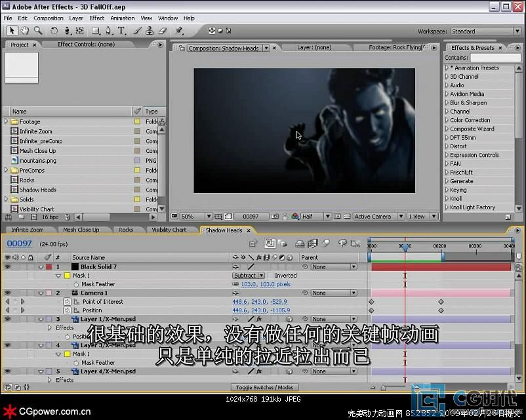Image resolution: width=526 pixels, height=420 pixels.
Task: Collapse the Black Solid 7 layer
Action: pos(41,267)
